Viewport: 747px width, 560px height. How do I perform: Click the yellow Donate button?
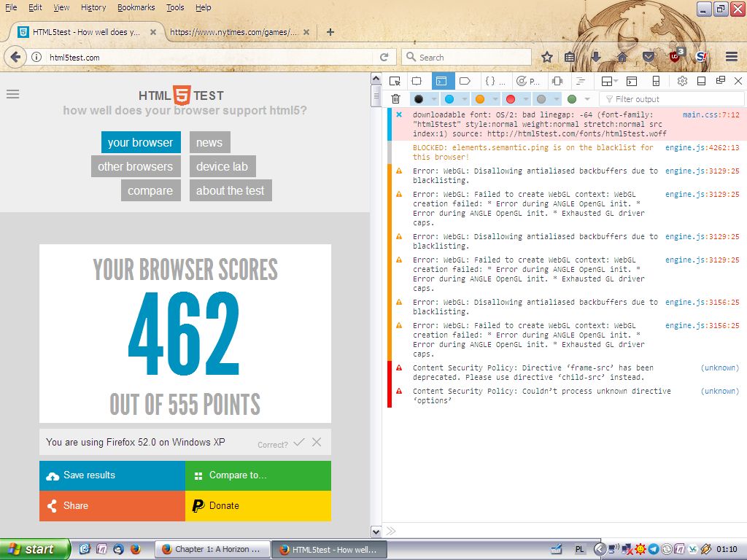pyautogui.click(x=258, y=506)
